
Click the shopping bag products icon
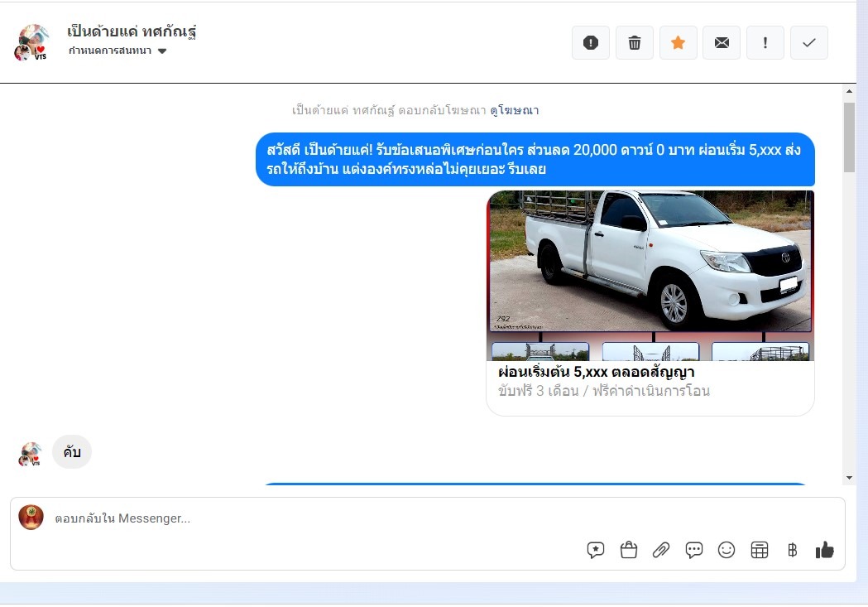click(629, 550)
